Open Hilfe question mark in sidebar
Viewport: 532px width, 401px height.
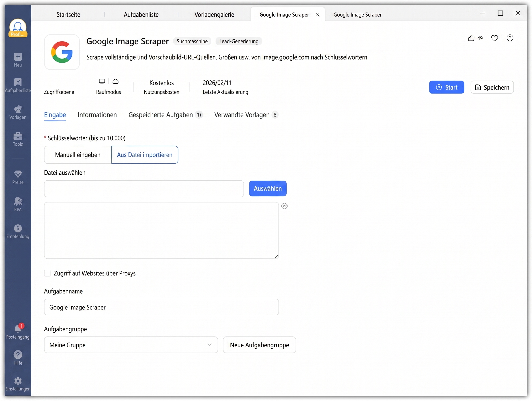(x=18, y=355)
